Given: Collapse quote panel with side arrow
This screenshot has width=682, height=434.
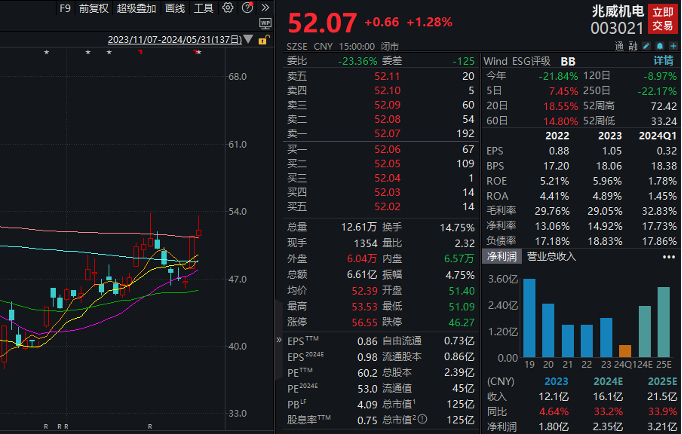Looking at the screenshot, I should pyautogui.click(x=279, y=340).
